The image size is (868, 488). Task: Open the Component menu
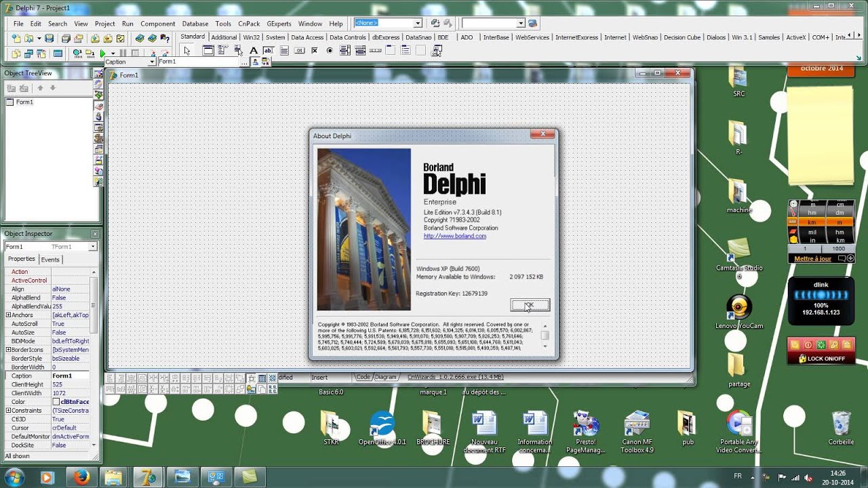point(157,24)
